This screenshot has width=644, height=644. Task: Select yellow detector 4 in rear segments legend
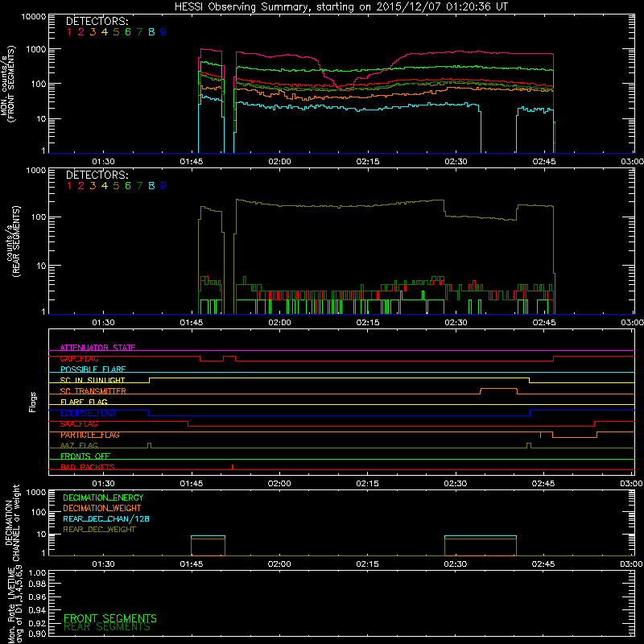point(105,186)
